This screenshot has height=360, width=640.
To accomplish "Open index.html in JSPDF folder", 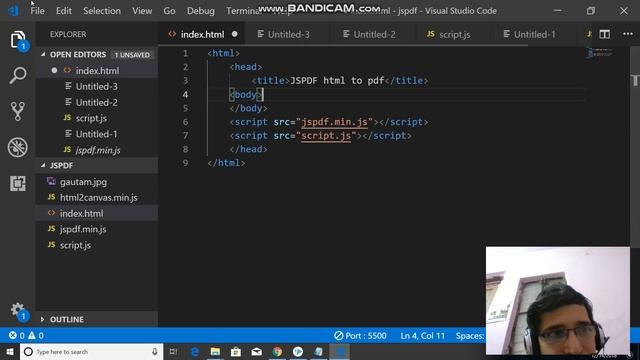I will click(x=97, y=213).
